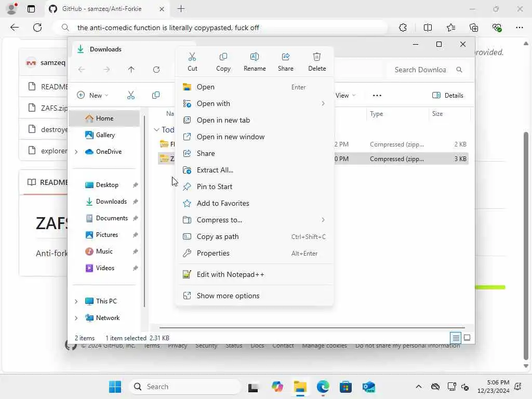Show hidden system tray icons chevron
The height and width of the screenshot is (399, 532).
pos(419,387)
